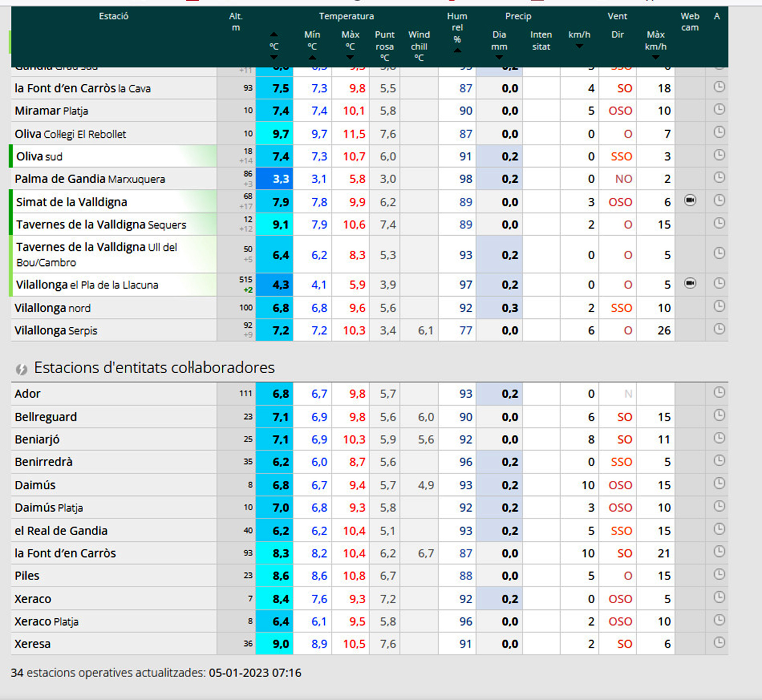Screen dimensions: 762x700
Task: Select Ador wind direction N
Action: click(628, 394)
